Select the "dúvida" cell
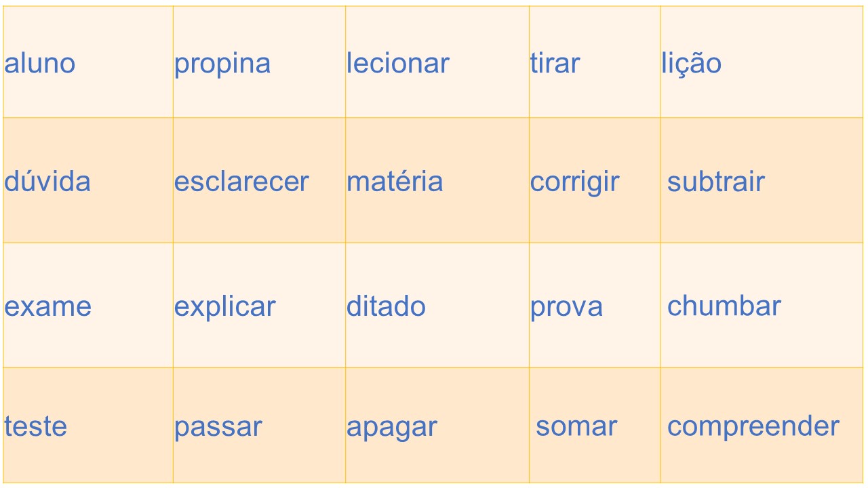The height and width of the screenshot is (488, 868). coord(47,182)
